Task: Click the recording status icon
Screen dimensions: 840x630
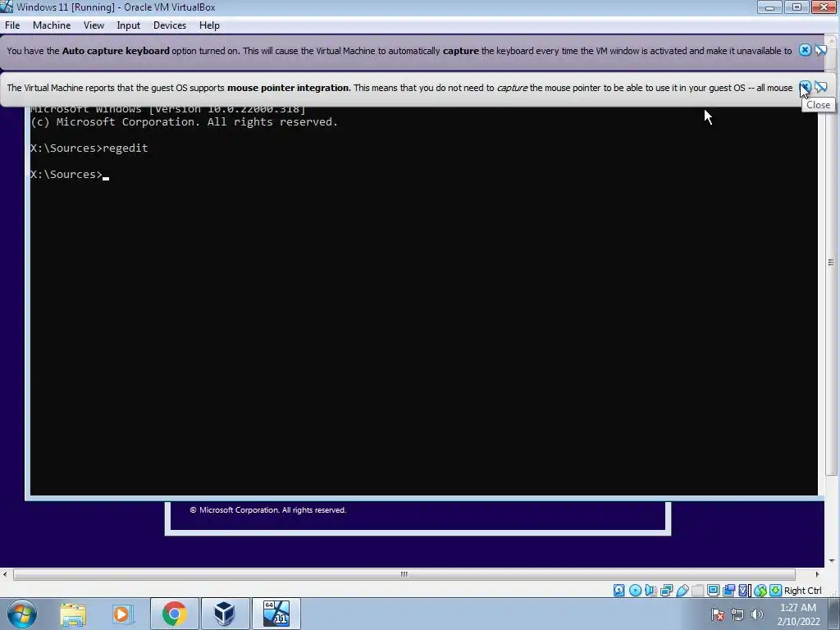Action: click(x=728, y=591)
